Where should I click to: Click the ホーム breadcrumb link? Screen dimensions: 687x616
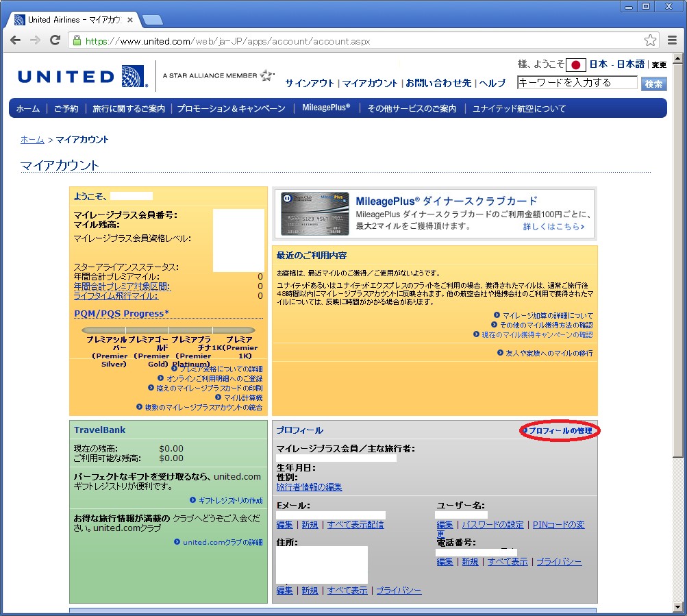32,139
